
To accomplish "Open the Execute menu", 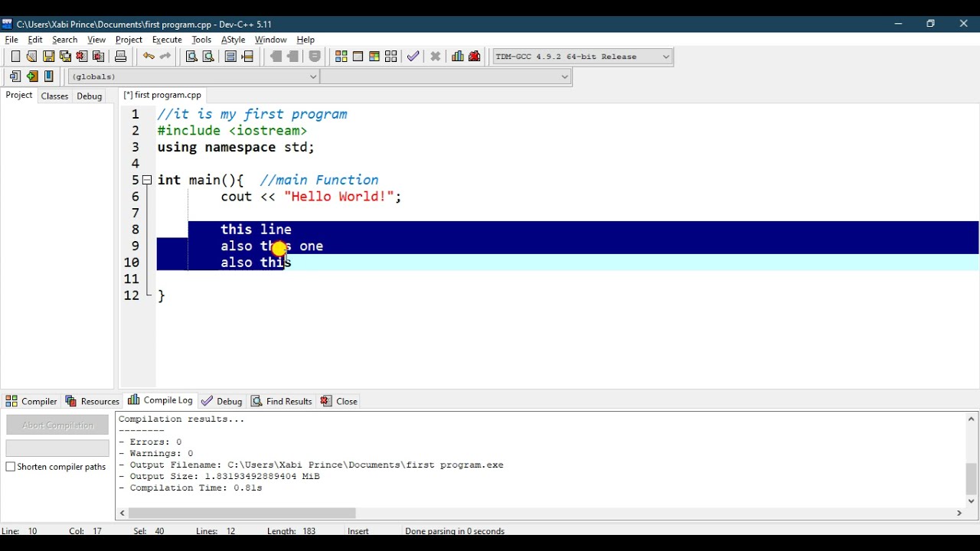I will [167, 40].
